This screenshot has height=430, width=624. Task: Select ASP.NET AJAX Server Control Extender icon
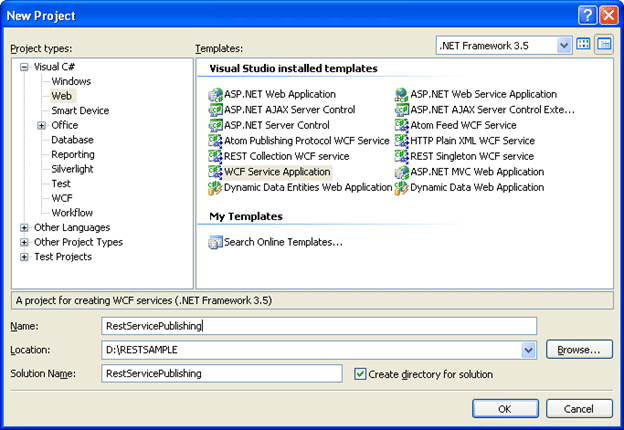pos(402,110)
